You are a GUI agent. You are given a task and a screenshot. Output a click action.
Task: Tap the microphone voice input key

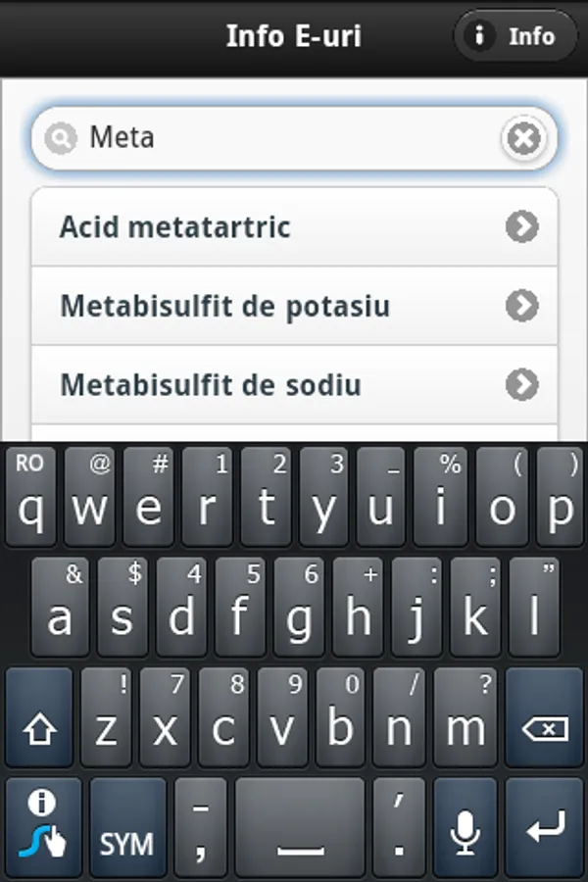465,830
